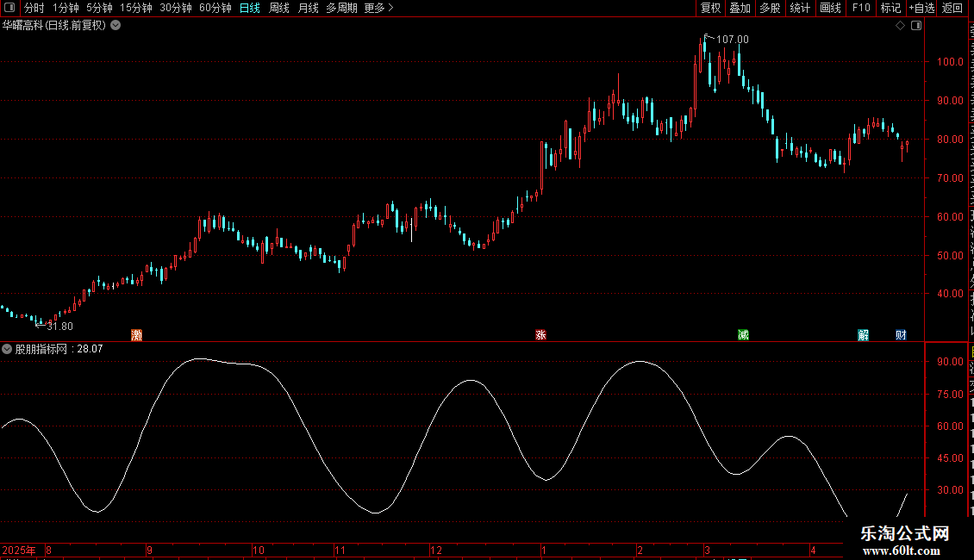Viewport: 974px width, 560px height.
Task: Select the 1分钟 period
Action: pyautogui.click(x=66, y=8)
